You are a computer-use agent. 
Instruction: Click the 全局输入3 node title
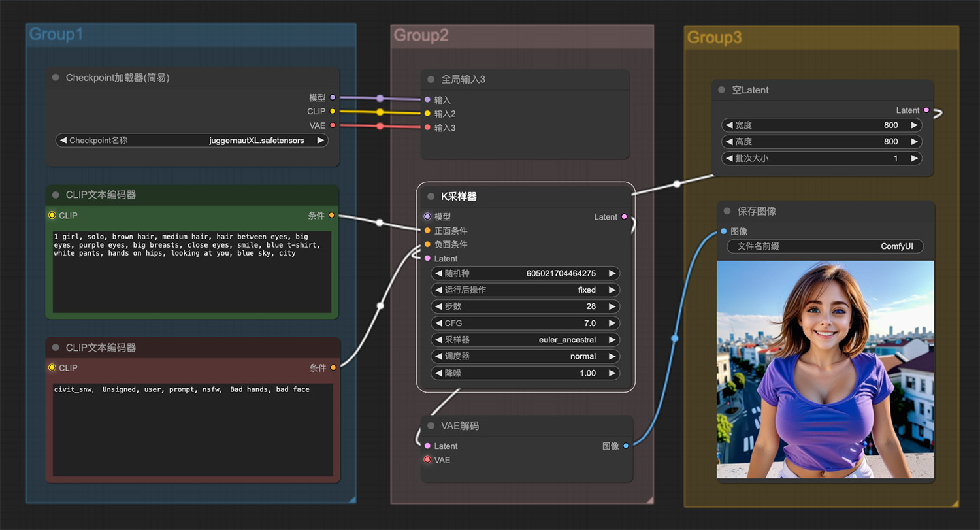coord(463,79)
